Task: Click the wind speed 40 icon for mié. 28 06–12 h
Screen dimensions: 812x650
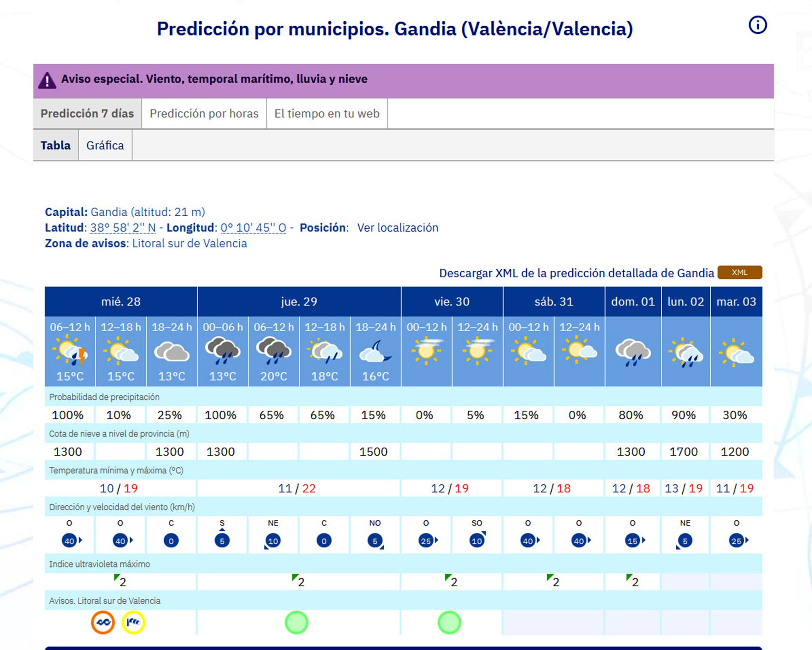Action: pyautogui.click(x=70, y=541)
